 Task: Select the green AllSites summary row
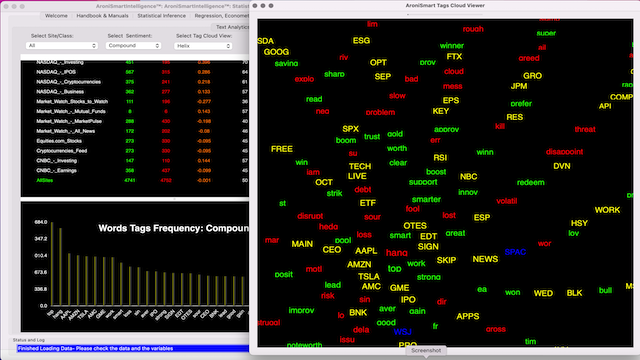pyautogui.click(x=135, y=180)
